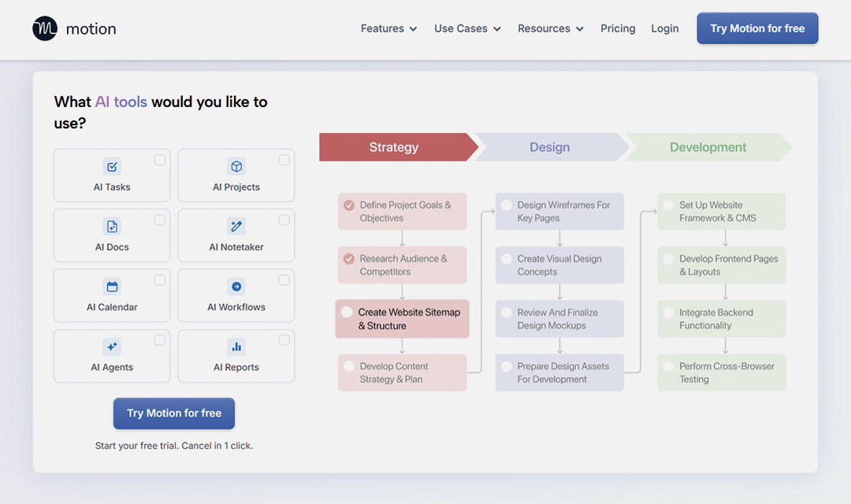Click the AI Agents sparkle icon
Image resolution: width=851 pixels, height=504 pixels.
[112, 346]
